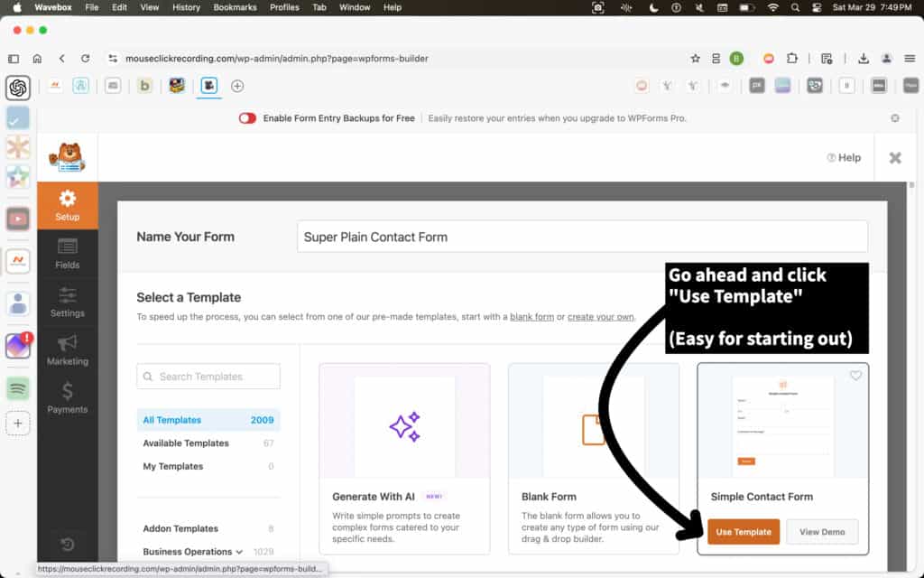Open the History menu in menu bar
The width and height of the screenshot is (924, 578).
(186, 7)
